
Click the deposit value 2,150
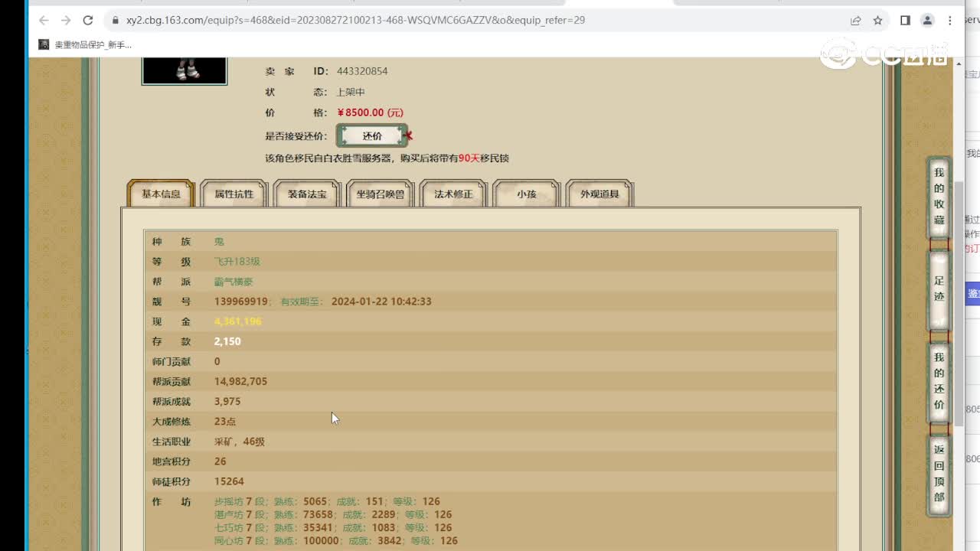point(227,341)
